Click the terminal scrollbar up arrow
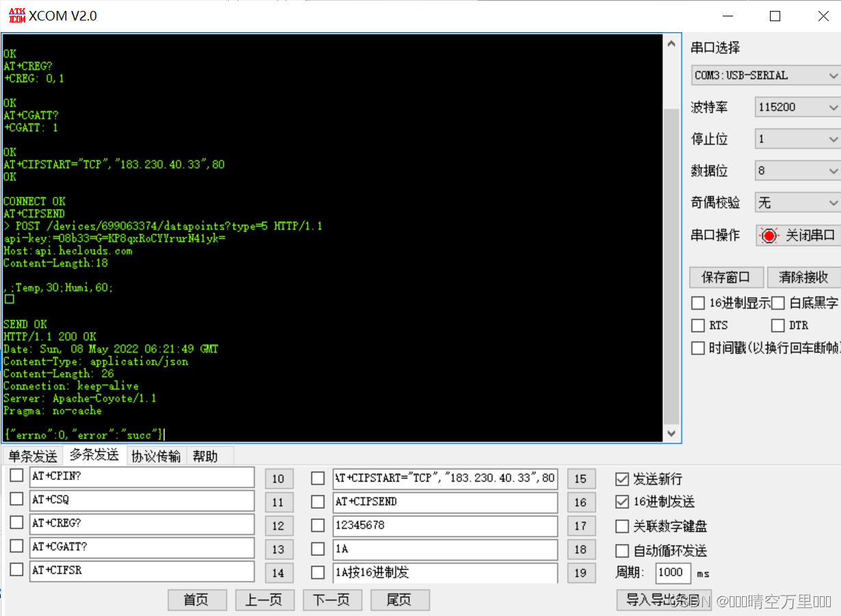 click(x=672, y=43)
